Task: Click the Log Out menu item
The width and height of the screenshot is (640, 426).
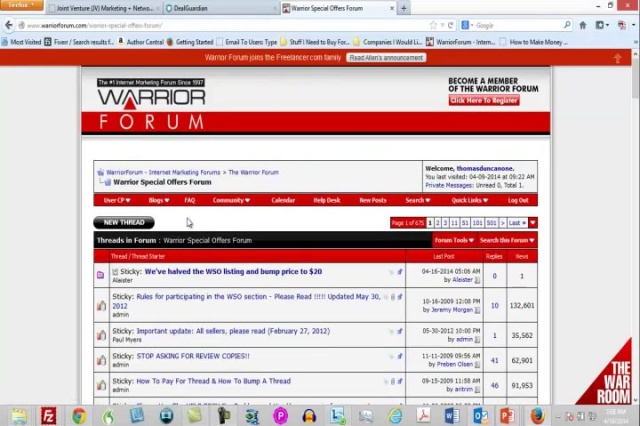Action: 518,200
